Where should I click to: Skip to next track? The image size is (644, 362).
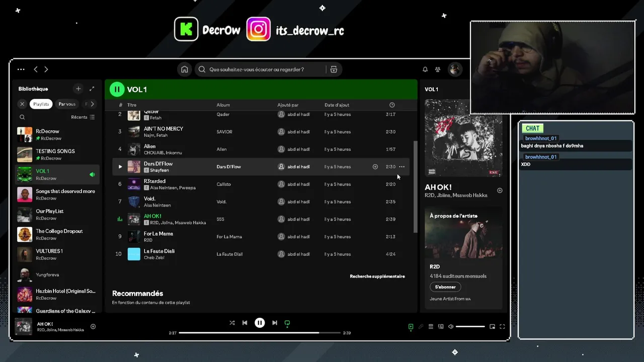click(275, 323)
